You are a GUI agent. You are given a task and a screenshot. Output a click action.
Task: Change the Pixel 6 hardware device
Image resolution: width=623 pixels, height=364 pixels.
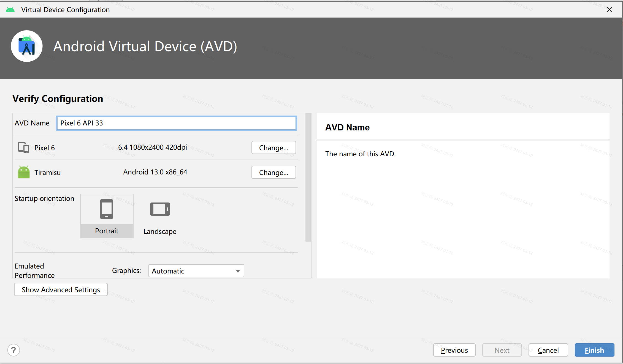pyautogui.click(x=273, y=148)
